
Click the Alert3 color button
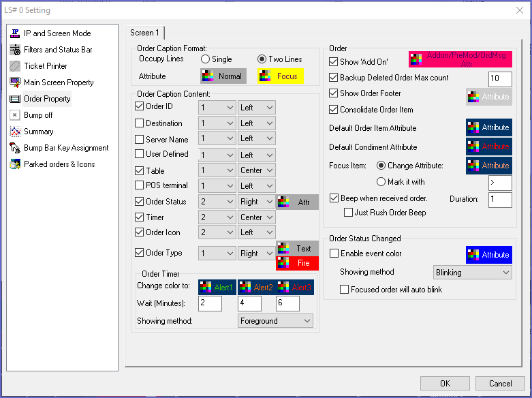click(295, 288)
